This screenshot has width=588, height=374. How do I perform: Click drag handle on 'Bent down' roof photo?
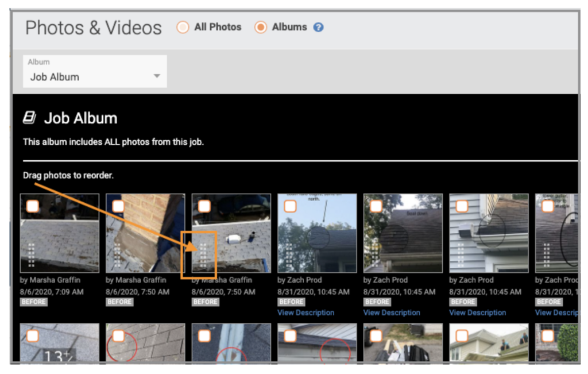(x=375, y=255)
